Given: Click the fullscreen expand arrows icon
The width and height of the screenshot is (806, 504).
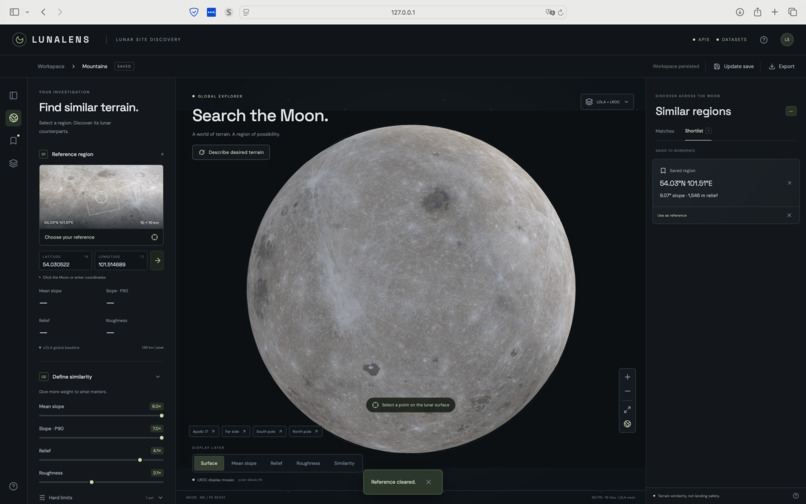Looking at the screenshot, I should 627,410.
